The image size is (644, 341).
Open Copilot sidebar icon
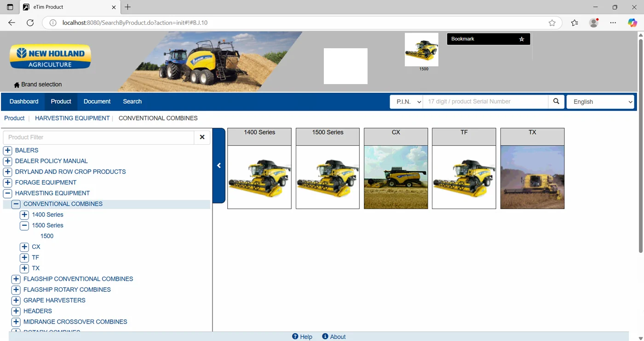pyautogui.click(x=632, y=23)
